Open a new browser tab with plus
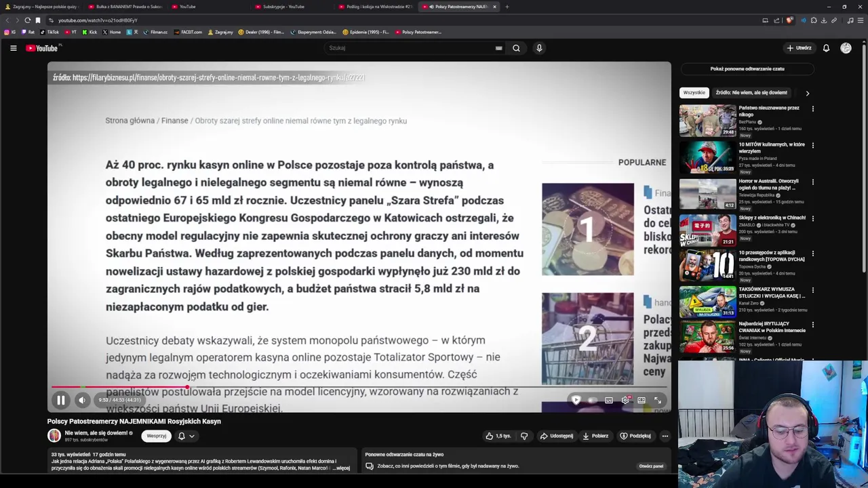Image resolution: width=868 pixels, height=488 pixels. coord(507,7)
